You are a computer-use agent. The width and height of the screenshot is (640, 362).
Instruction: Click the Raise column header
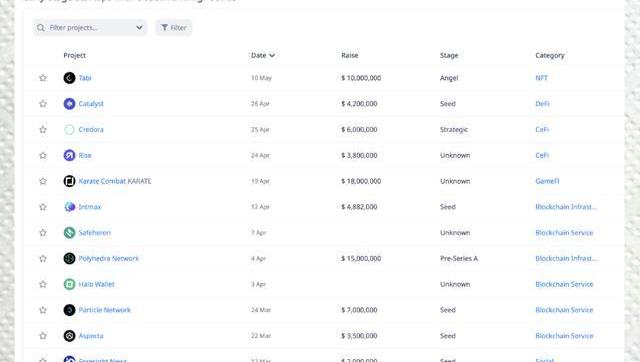350,55
